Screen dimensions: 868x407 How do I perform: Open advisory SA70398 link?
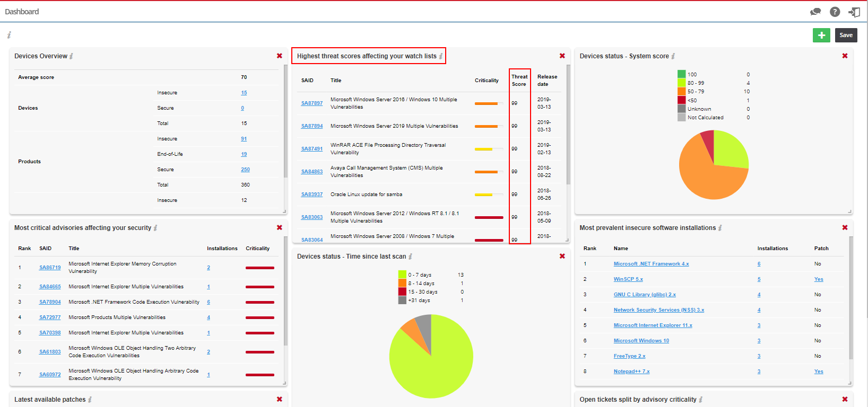(50, 333)
